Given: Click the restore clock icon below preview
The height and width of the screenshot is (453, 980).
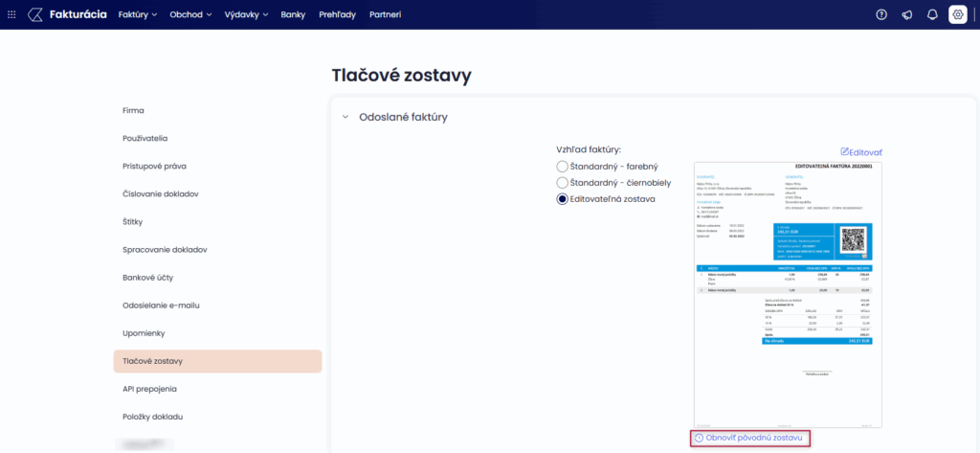Looking at the screenshot, I should tap(699, 438).
